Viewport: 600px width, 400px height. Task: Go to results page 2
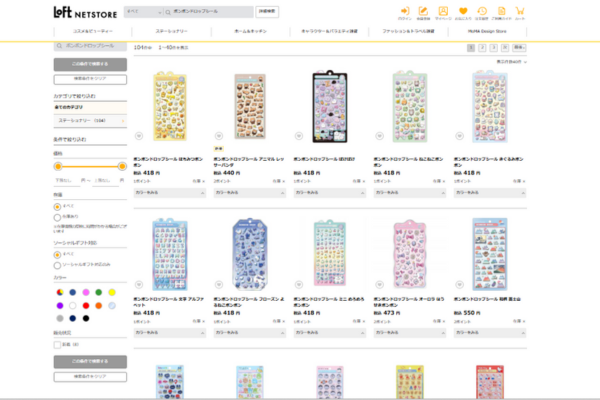(x=481, y=47)
